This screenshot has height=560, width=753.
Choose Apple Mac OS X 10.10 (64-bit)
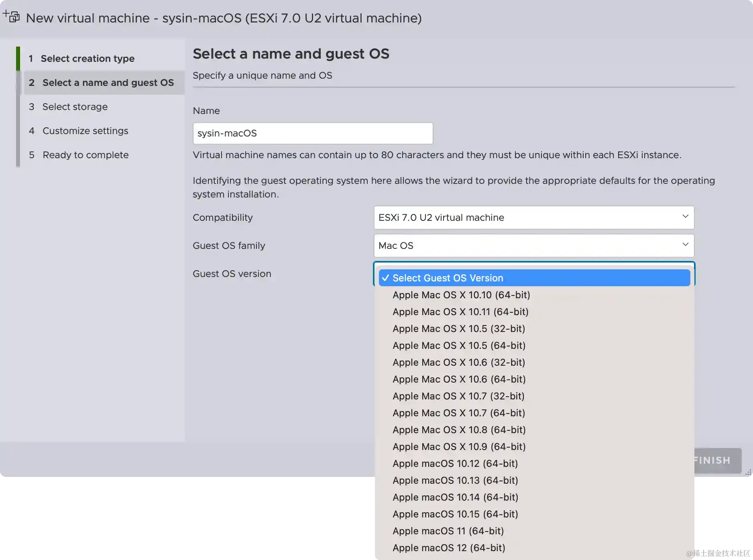(x=461, y=295)
